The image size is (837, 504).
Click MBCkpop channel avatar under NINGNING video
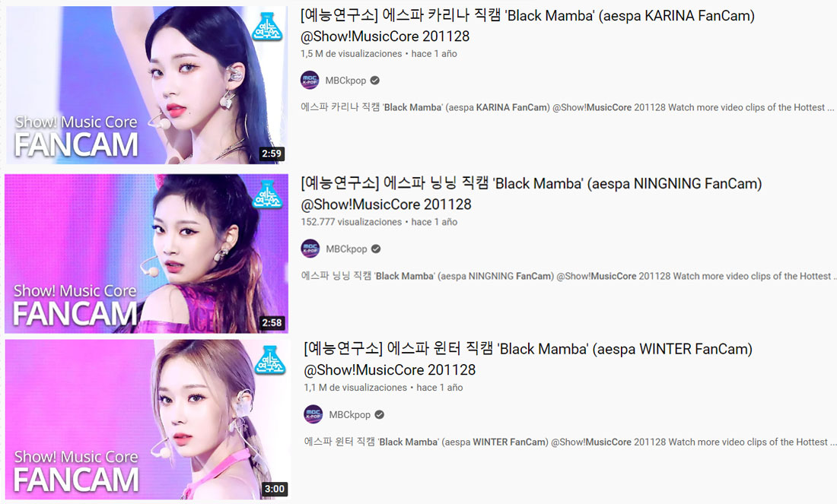click(310, 249)
